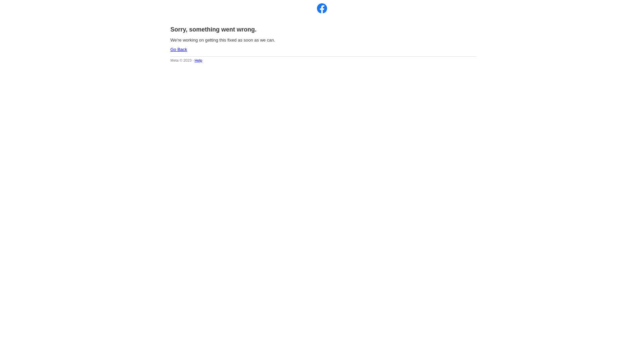Choose the Help hyperlink in the footer

click(x=198, y=60)
